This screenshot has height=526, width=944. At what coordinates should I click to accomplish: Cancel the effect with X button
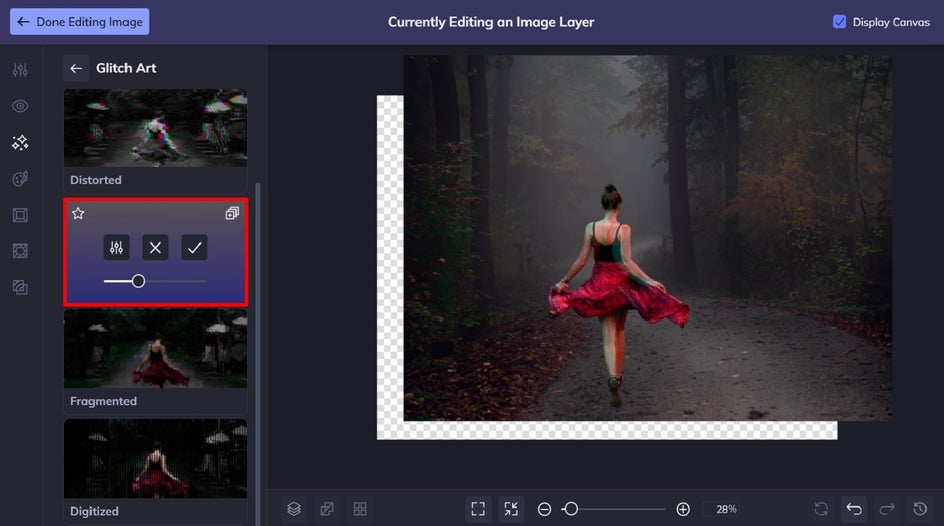click(x=155, y=247)
